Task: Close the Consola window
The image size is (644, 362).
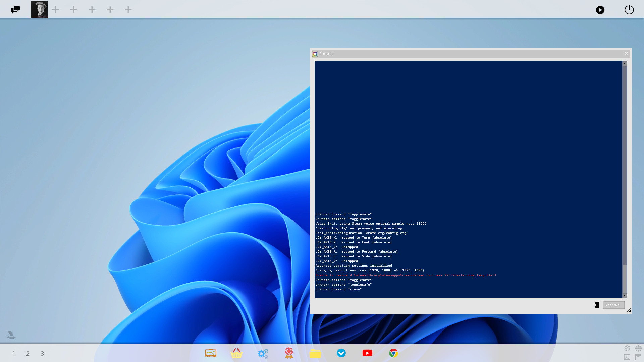Action: (x=626, y=54)
